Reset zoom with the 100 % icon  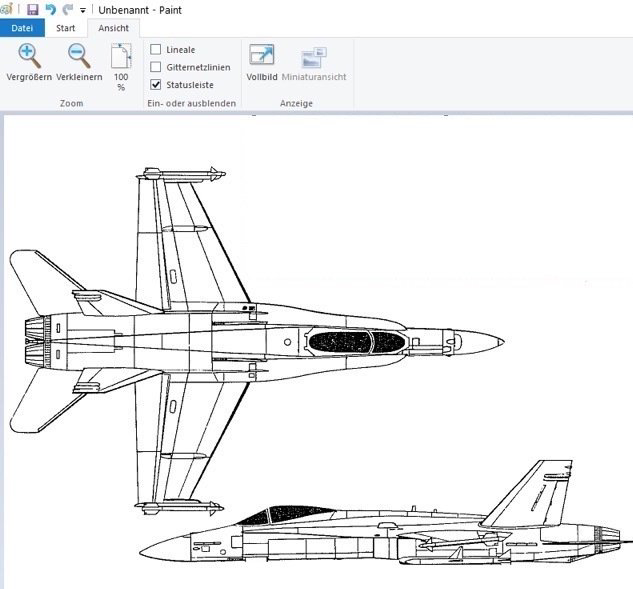click(x=121, y=56)
